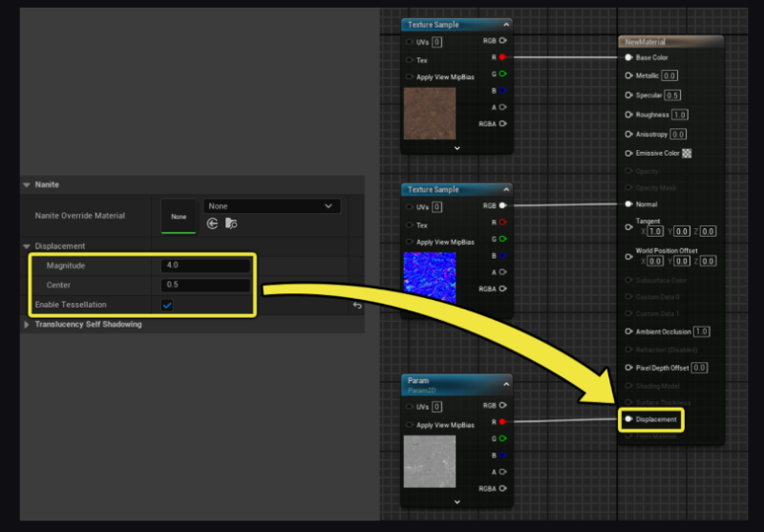
Task: Click the reset-to-default arrow beside Enable Tessellation
Action: click(x=357, y=305)
